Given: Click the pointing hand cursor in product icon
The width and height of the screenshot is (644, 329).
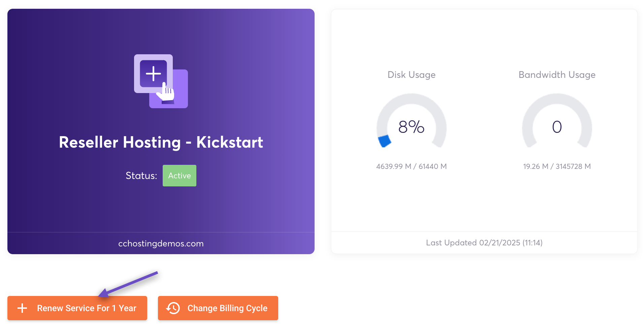Looking at the screenshot, I should coord(166,92).
